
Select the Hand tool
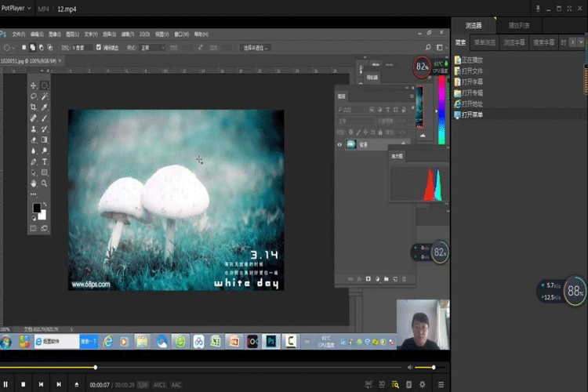click(33, 183)
